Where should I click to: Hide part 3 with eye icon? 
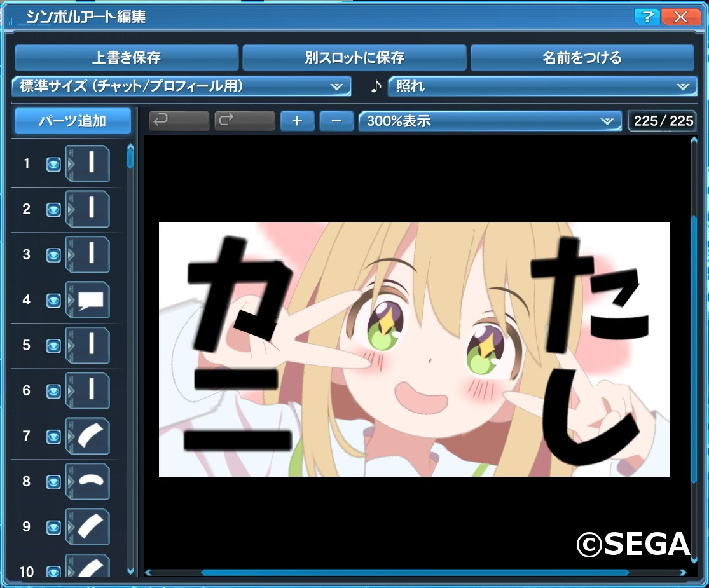pyautogui.click(x=53, y=255)
